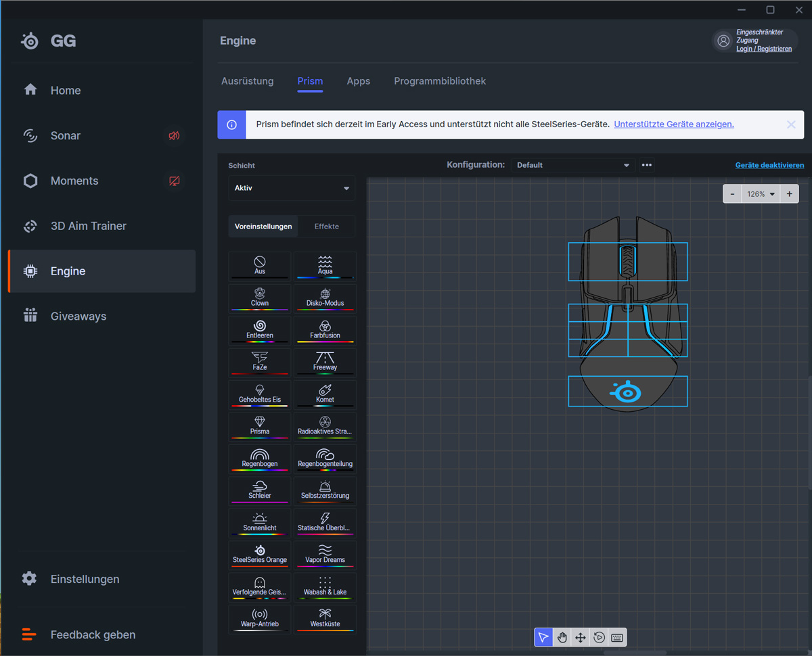812x656 pixels.
Task: Choose the Regenbogen preset
Action: (260, 459)
